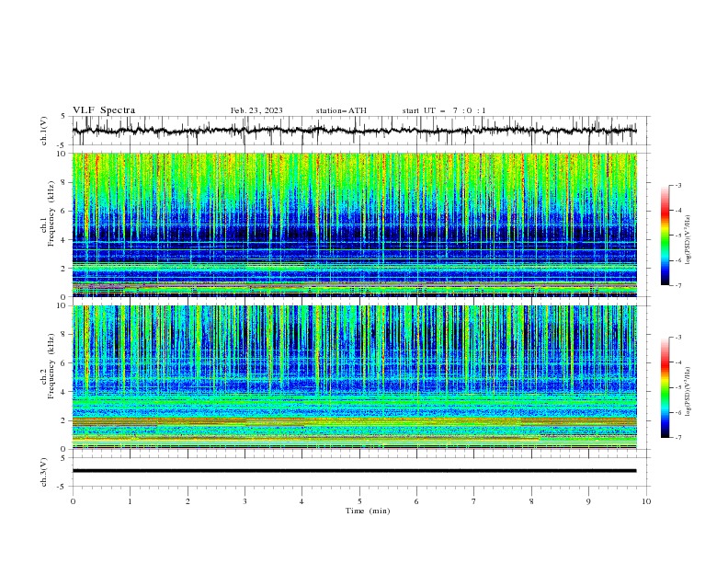The width and height of the screenshot is (728, 563).
Task: Click the log(PSD) label beside ch.2 colorbar
Action: [x=688, y=391]
